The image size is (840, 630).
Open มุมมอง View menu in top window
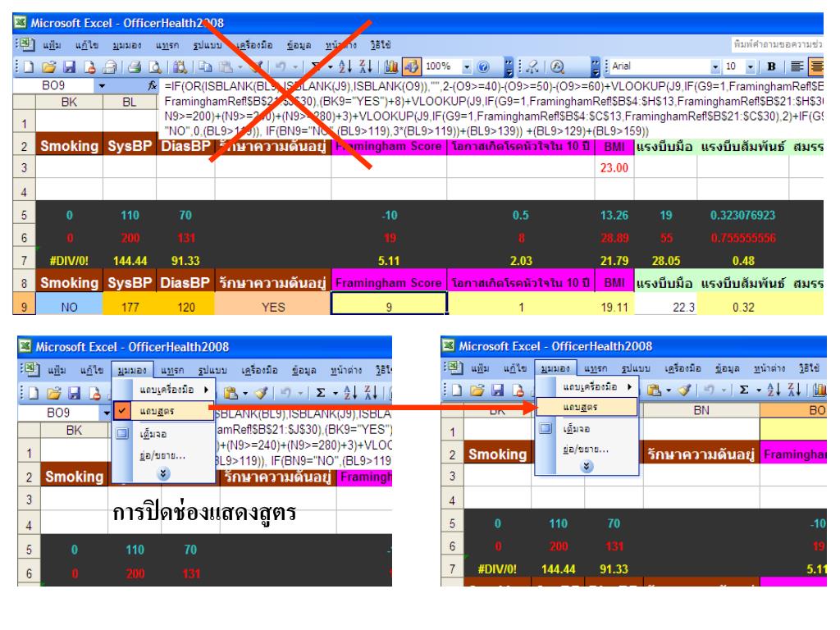127,45
